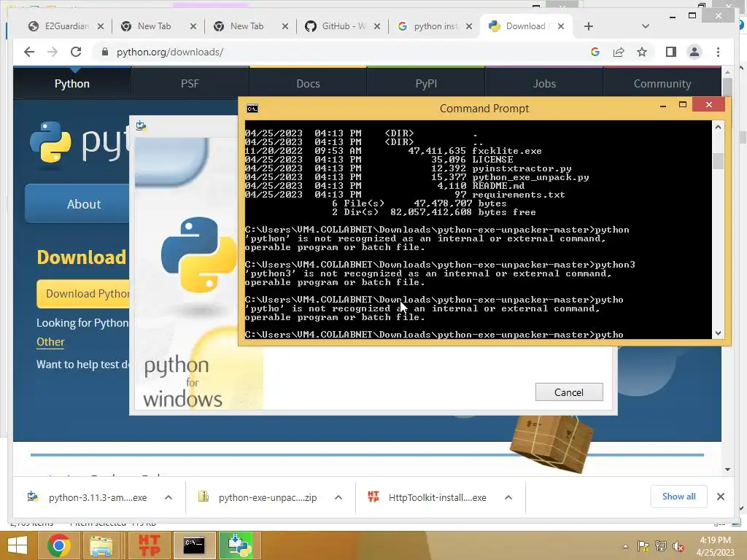Click the web page scrollbar thumb

point(727,87)
